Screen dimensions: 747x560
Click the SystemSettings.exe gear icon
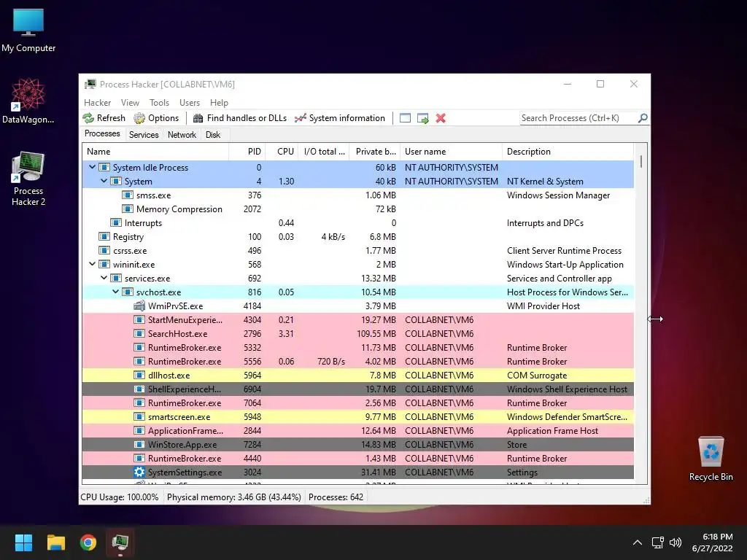tap(139, 472)
